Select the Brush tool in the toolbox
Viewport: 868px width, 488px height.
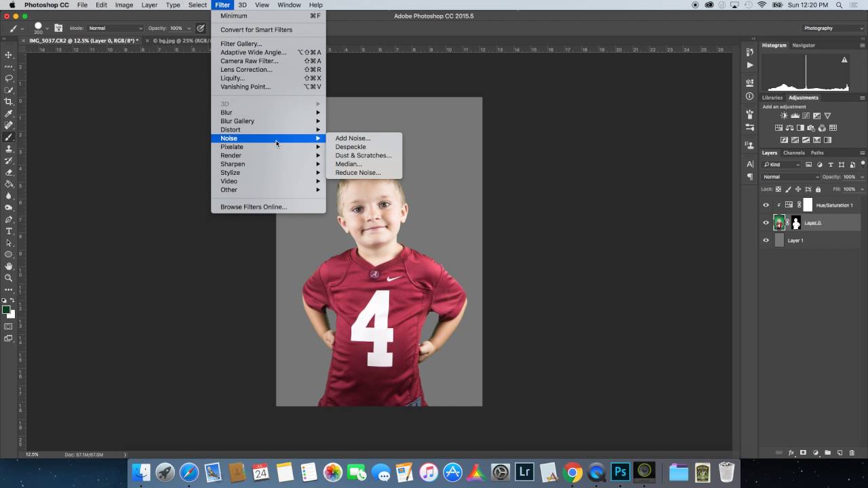(9, 137)
